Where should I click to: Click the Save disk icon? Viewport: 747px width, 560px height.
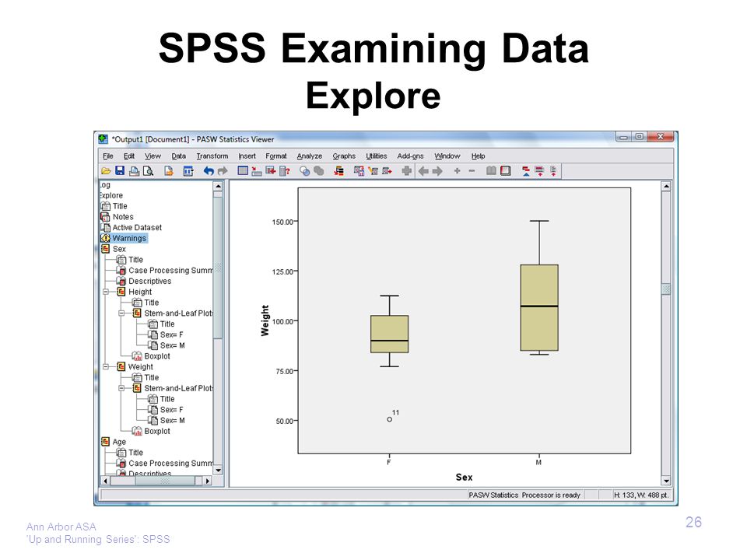120,171
